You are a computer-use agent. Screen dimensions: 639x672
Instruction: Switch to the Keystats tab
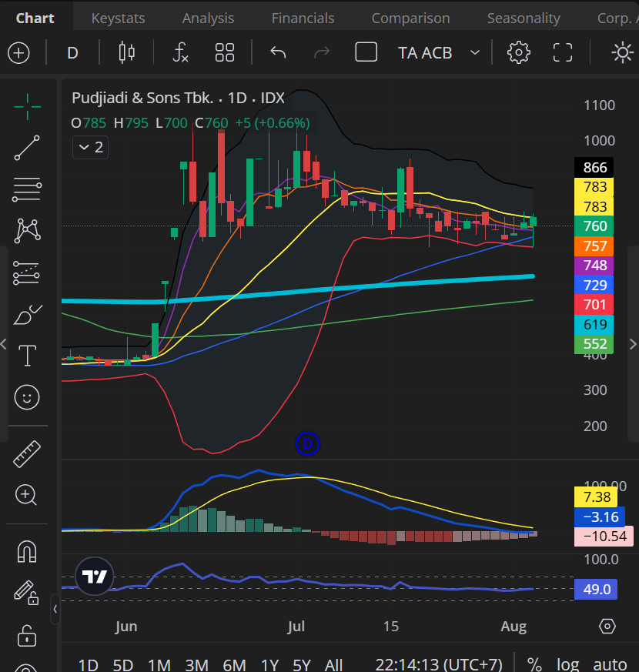(119, 18)
